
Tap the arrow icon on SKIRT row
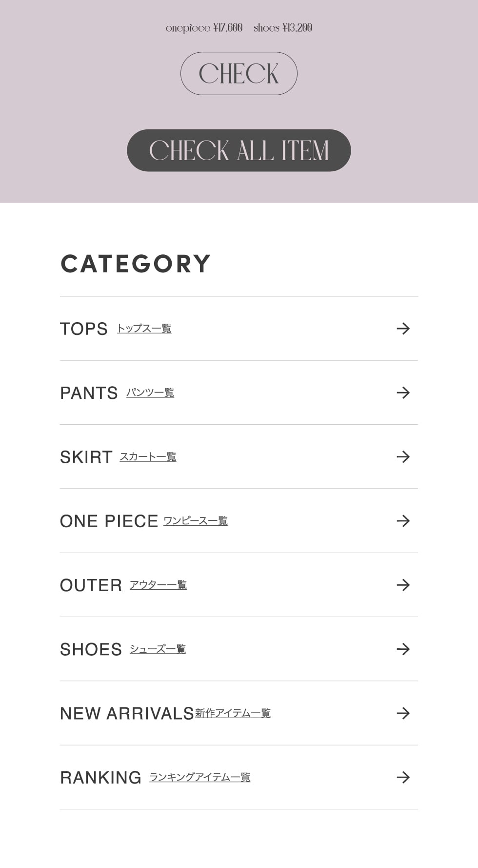[x=403, y=456]
